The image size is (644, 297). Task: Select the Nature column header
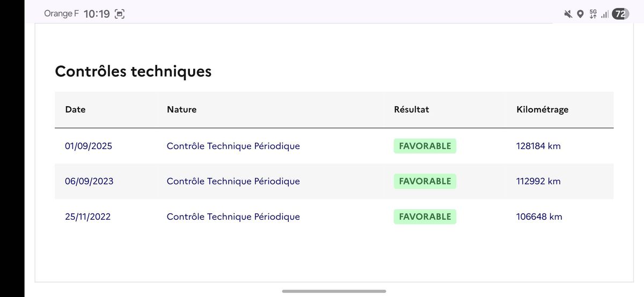181,109
